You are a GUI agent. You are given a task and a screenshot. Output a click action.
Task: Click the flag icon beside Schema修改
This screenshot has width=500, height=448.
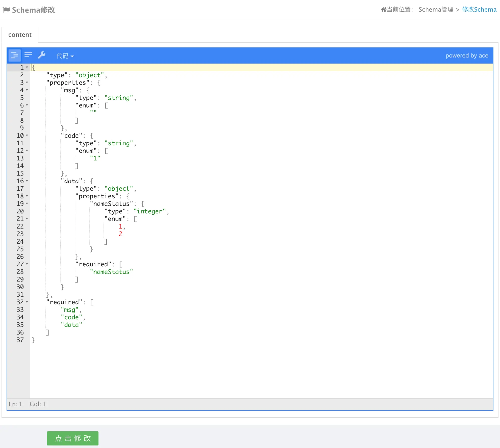pyautogui.click(x=6, y=10)
